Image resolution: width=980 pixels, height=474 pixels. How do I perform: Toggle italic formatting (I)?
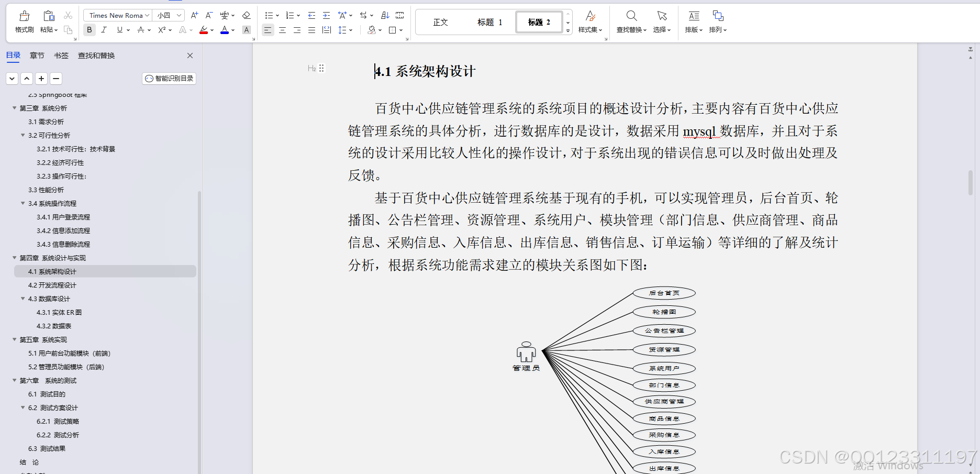tap(104, 30)
